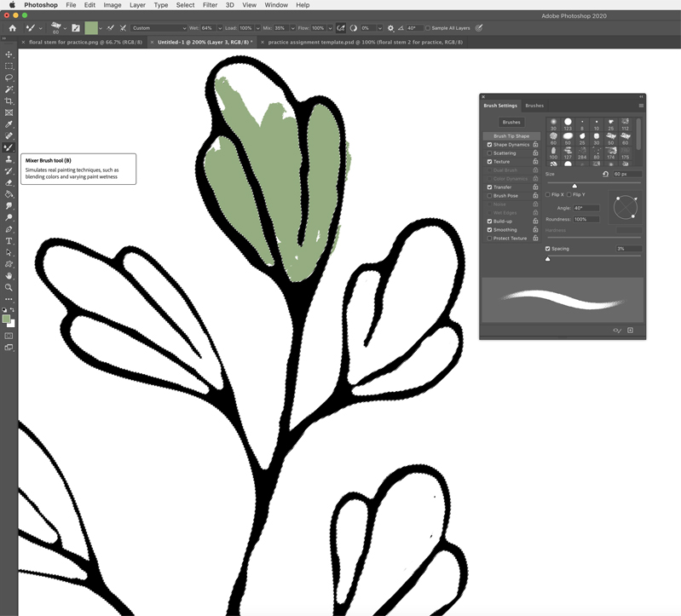Click the green current brush load swatch
This screenshot has width=681, height=616.
tap(91, 28)
